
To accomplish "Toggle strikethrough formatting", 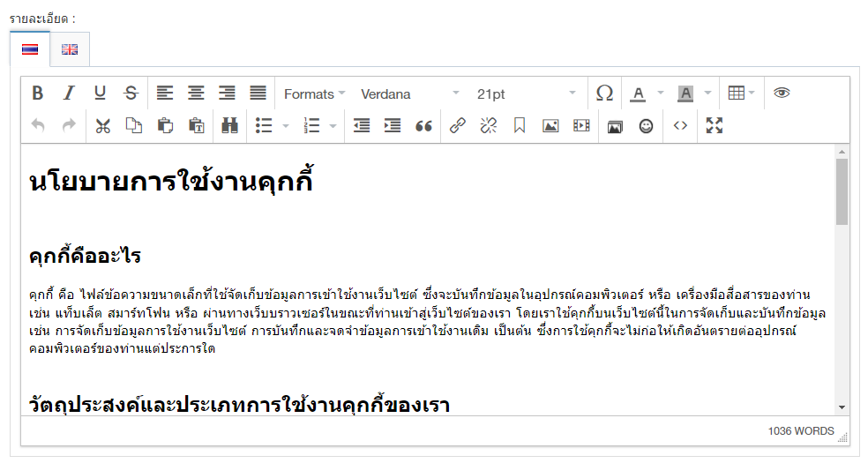I will point(131,93).
